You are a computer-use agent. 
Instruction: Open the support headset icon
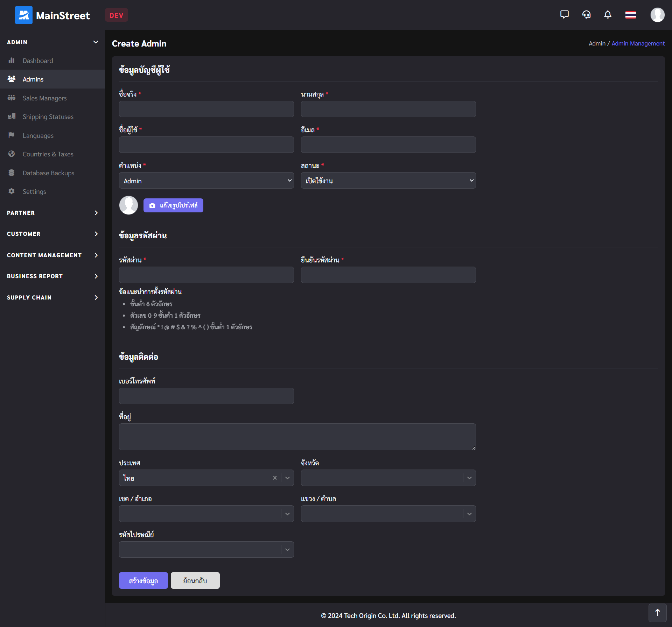point(586,15)
